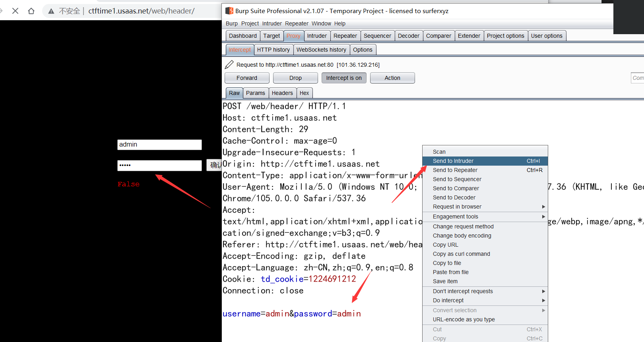
Task: Open the Help menu
Action: tap(340, 23)
